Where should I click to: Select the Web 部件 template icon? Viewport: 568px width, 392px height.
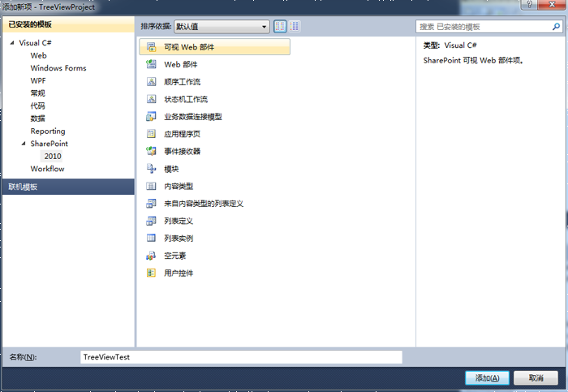[x=151, y=64]
